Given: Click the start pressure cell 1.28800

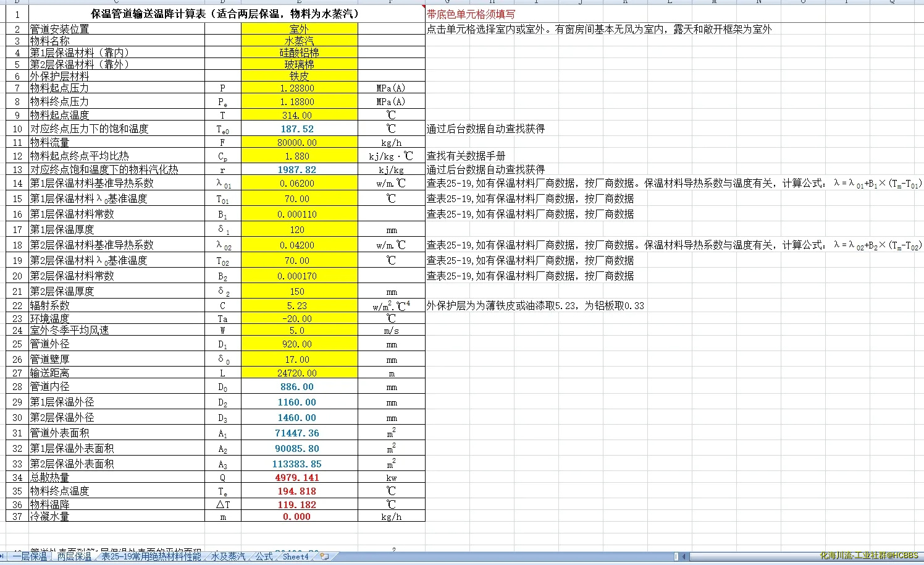Looking at the screenshot, I should click(300, 88).
